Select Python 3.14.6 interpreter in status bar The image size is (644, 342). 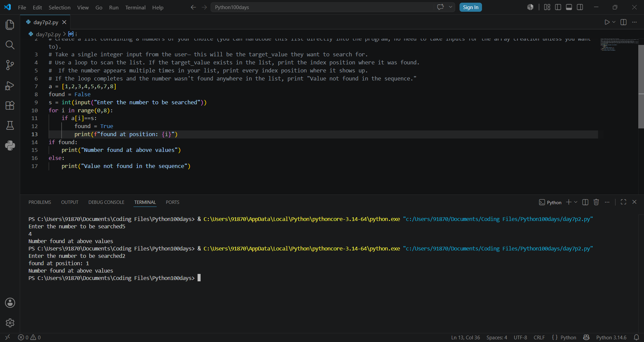click(x=611, y=337)
